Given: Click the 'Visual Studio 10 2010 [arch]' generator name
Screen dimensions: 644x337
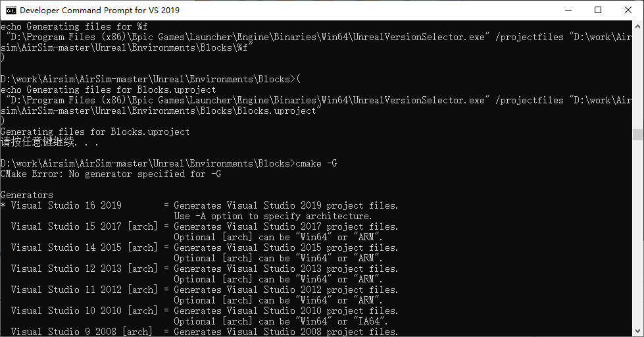Looking at the screenshot, I should tap(84, 311).
